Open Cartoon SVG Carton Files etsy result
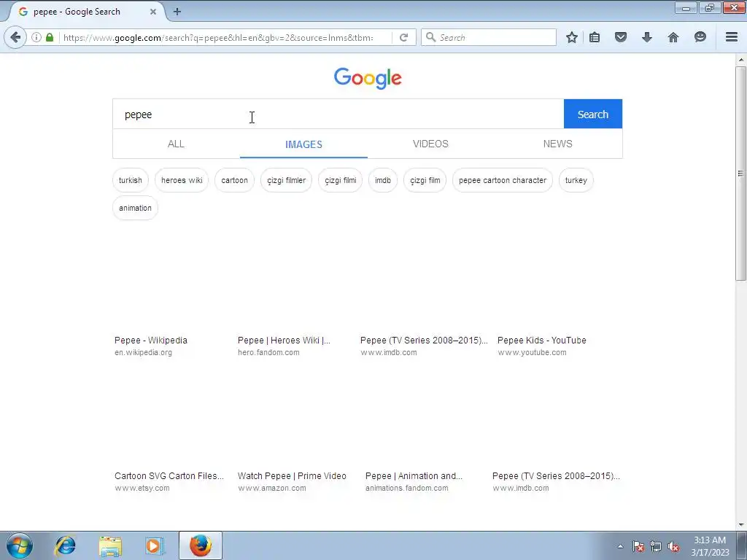Image resolution: width=747 pixels, height=560 pixels. [x=169, y=475]
